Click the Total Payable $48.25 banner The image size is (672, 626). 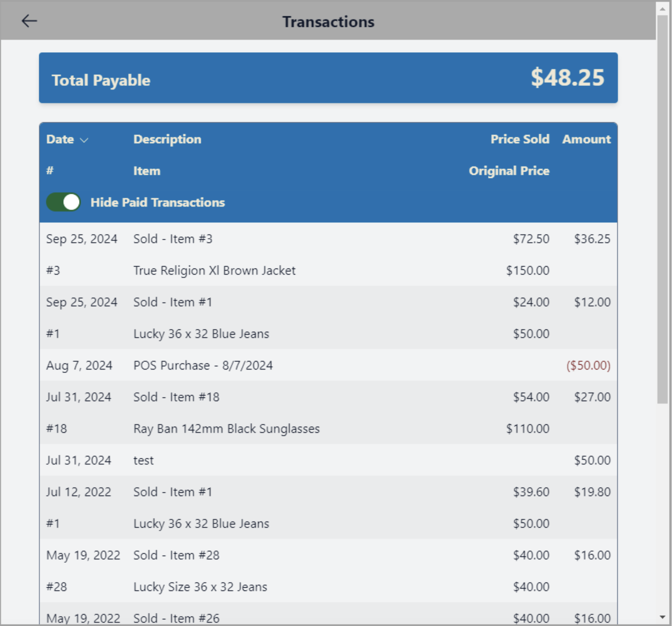pos(328,78)
